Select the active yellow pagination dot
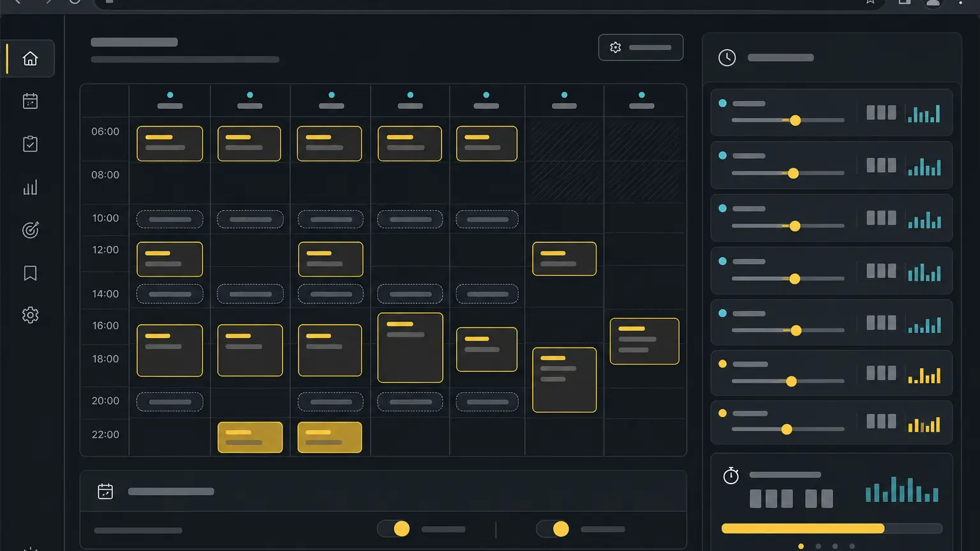 [x=801, y=547]
